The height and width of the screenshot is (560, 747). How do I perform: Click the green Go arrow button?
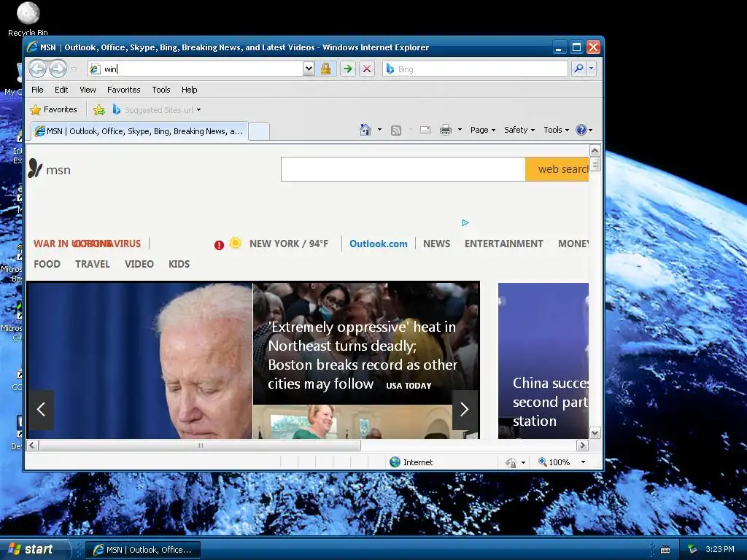point(348,69)
